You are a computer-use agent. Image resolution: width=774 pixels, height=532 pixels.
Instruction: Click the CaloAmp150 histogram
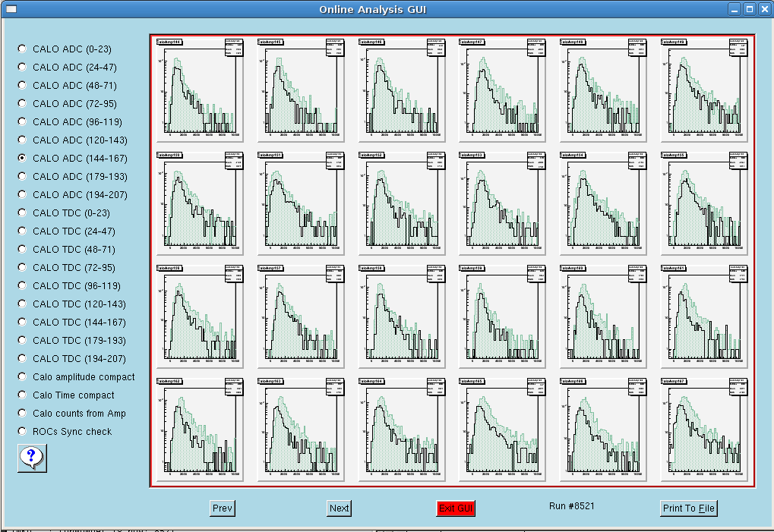tap(200, 203)
